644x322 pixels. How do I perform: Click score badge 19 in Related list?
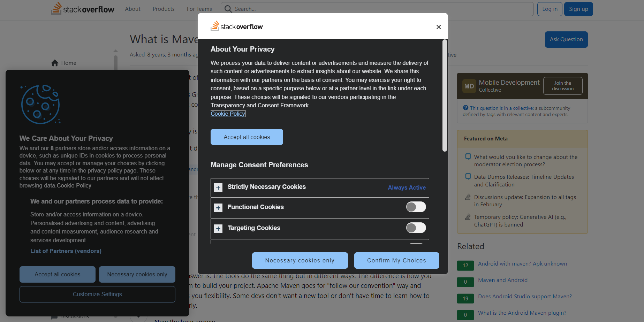click(465, 298)
